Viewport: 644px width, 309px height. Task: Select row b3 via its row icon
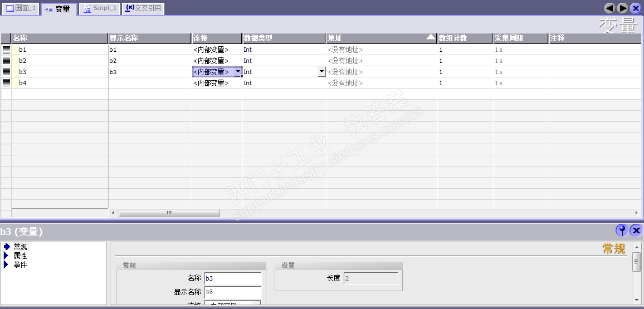(6, 72)
